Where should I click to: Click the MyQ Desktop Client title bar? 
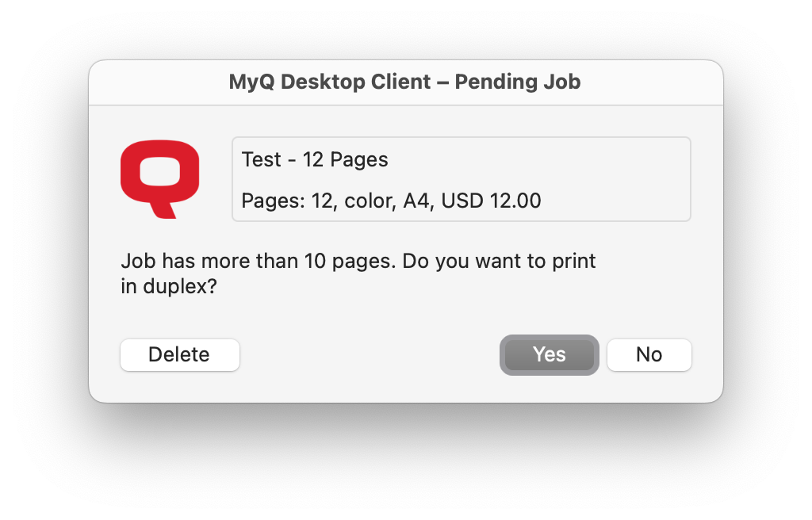point(405,82)
